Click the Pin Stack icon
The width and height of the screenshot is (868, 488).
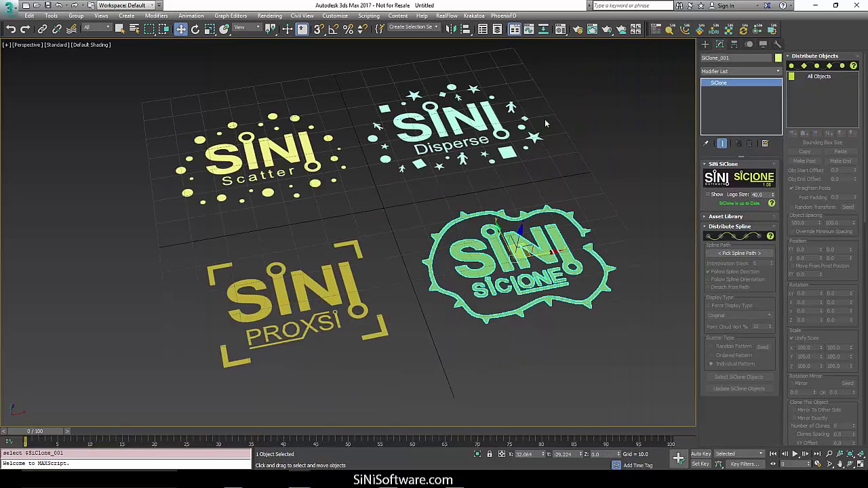tap(706, 143)
